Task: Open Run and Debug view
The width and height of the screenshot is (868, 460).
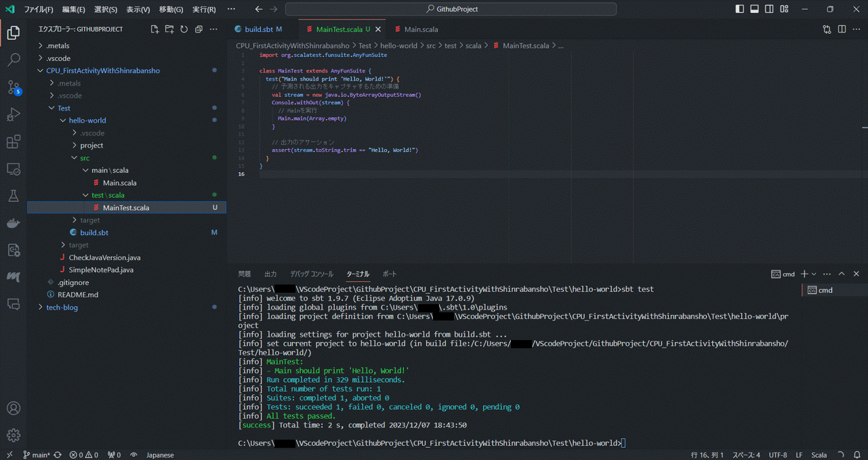Action: pyautogui.click(x=14, y=114)
